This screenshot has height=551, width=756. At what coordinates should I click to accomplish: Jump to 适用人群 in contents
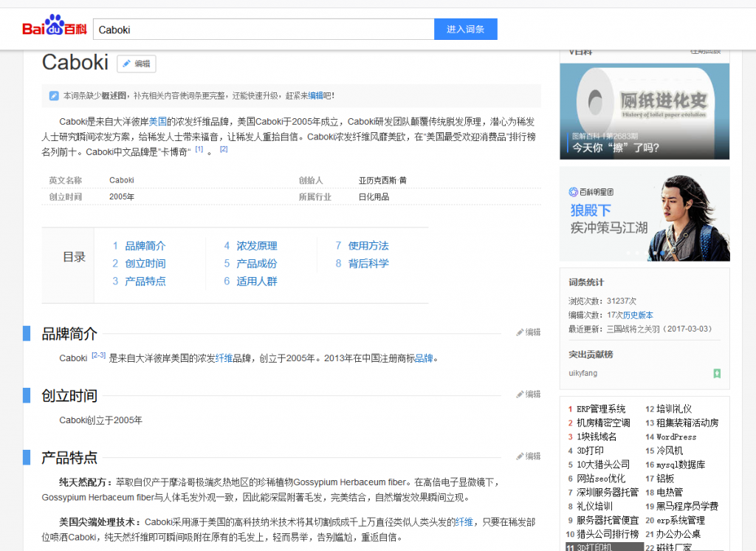coord(256,281)
